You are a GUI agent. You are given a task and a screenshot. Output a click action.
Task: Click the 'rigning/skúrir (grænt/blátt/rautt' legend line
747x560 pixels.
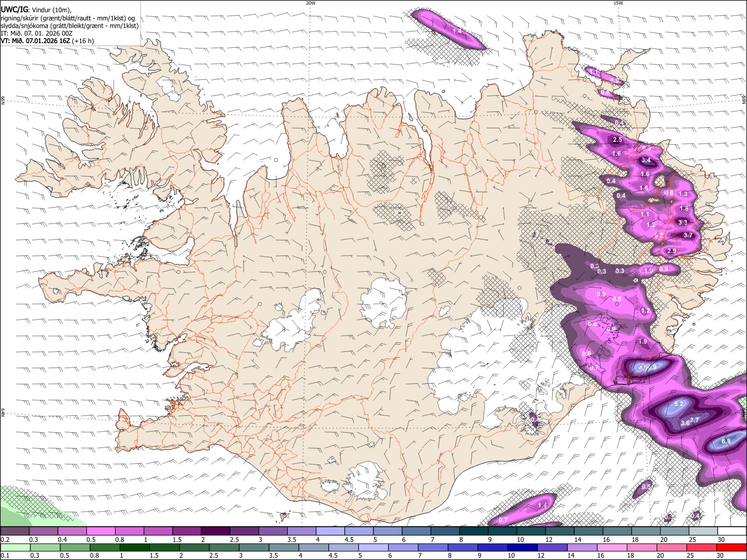click(x=68, y=17)
